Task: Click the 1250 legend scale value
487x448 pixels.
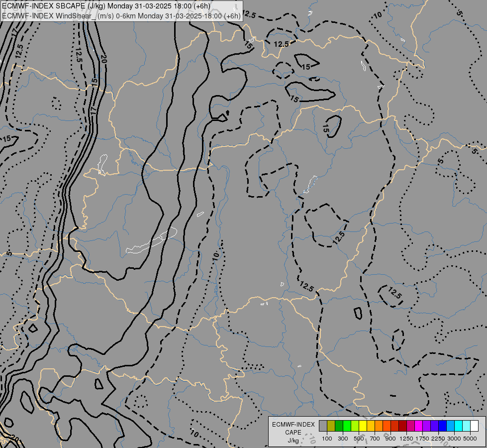Action: pos(406,439)
